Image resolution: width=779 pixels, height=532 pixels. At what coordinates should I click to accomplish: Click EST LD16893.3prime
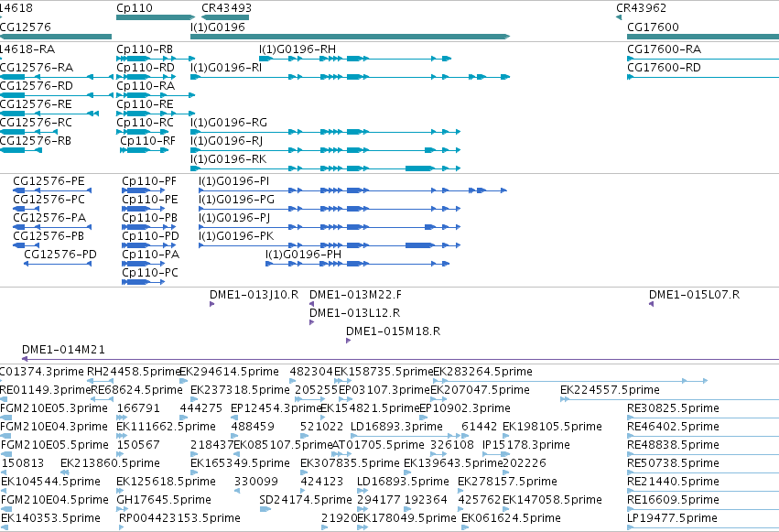pyautogui.click(x=406, y=436)
